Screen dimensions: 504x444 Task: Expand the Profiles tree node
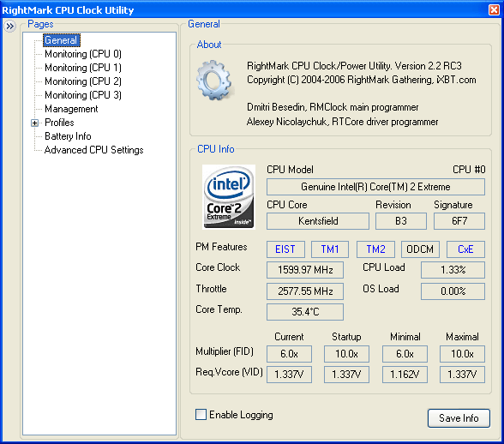34,123
